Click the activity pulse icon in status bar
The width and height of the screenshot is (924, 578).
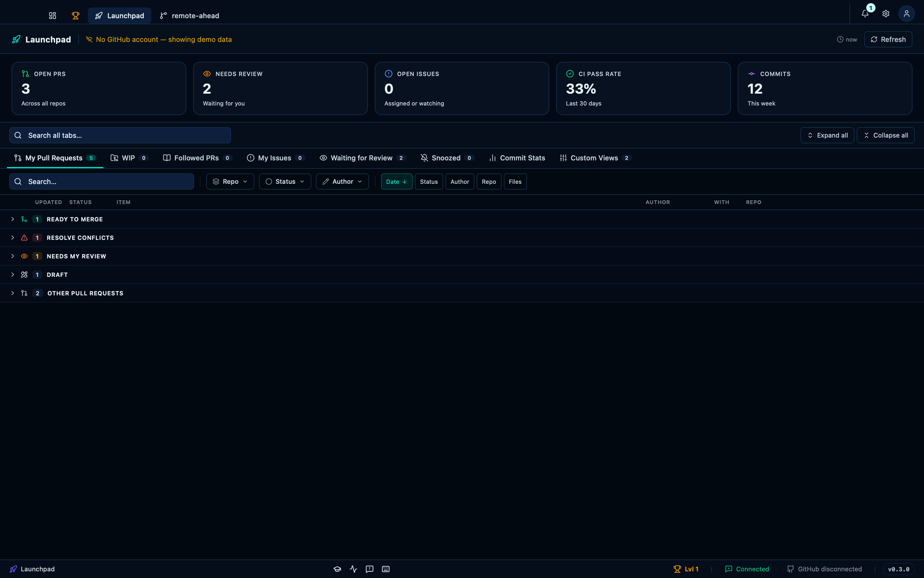coord(353,569)
